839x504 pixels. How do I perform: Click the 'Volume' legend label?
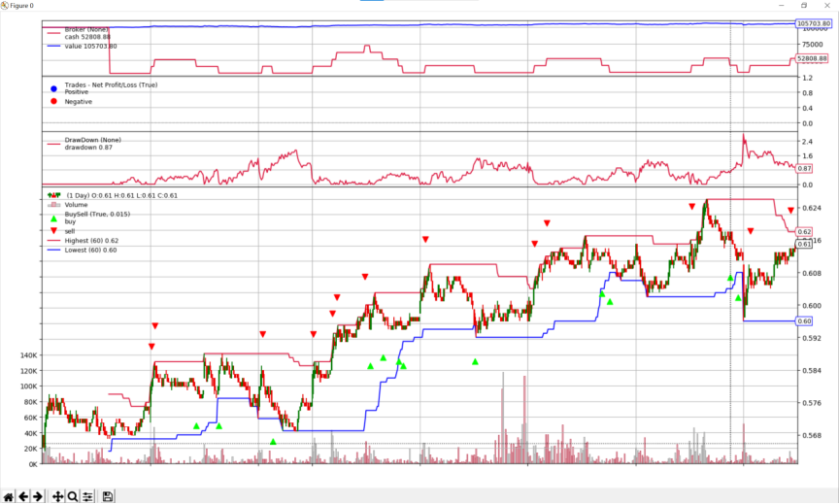click(x=76, y=204)
